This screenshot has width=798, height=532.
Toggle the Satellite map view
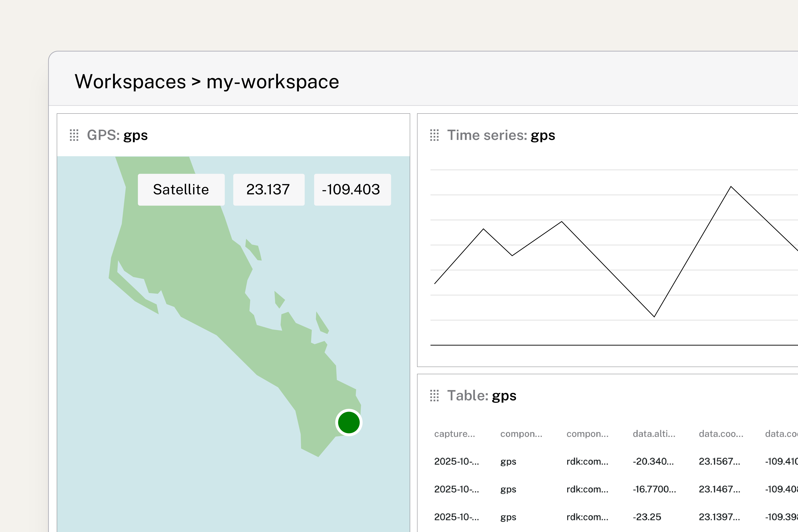(x=181, y=190)
